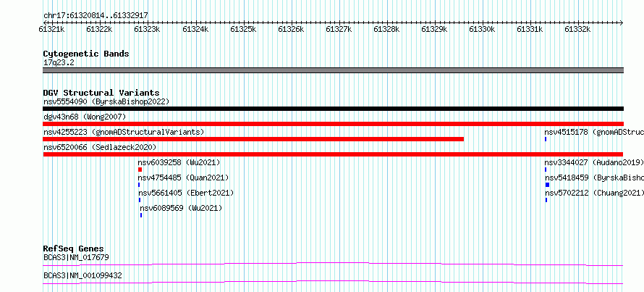
Task: Click the 61331k ruler tick
Action: pyautogui.click(x=530, y=29)
